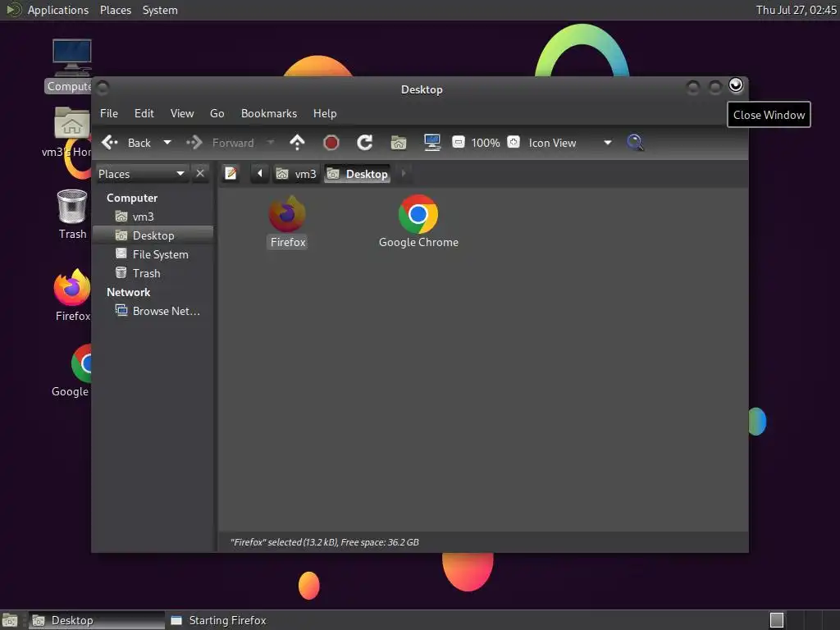Click the Show Desktop icon in the bottom panel
The width and height of the screenshot is (840, 630).
tap(10, 620)
